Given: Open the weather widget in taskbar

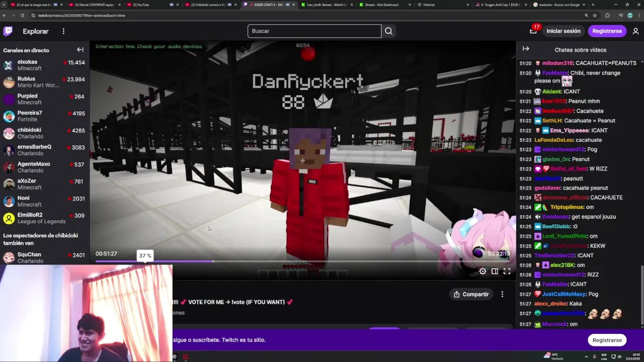Looking at the screenshot, I should (554, 356).
